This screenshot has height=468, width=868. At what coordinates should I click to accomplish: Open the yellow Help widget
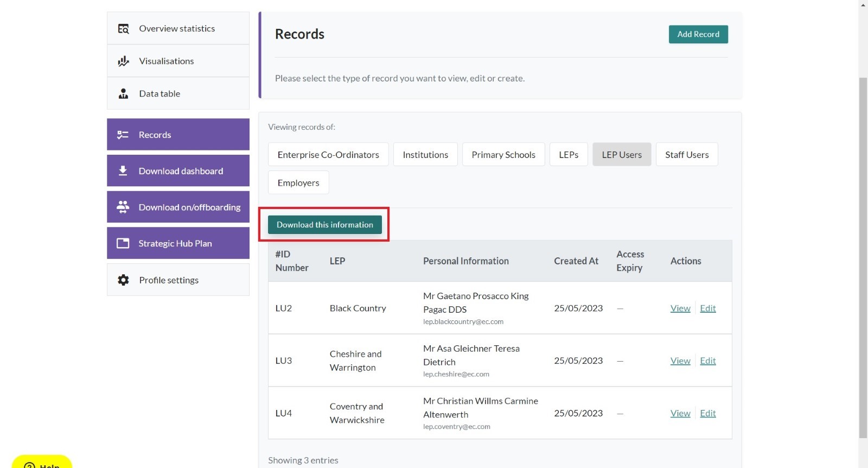click(x=42, y=461)
